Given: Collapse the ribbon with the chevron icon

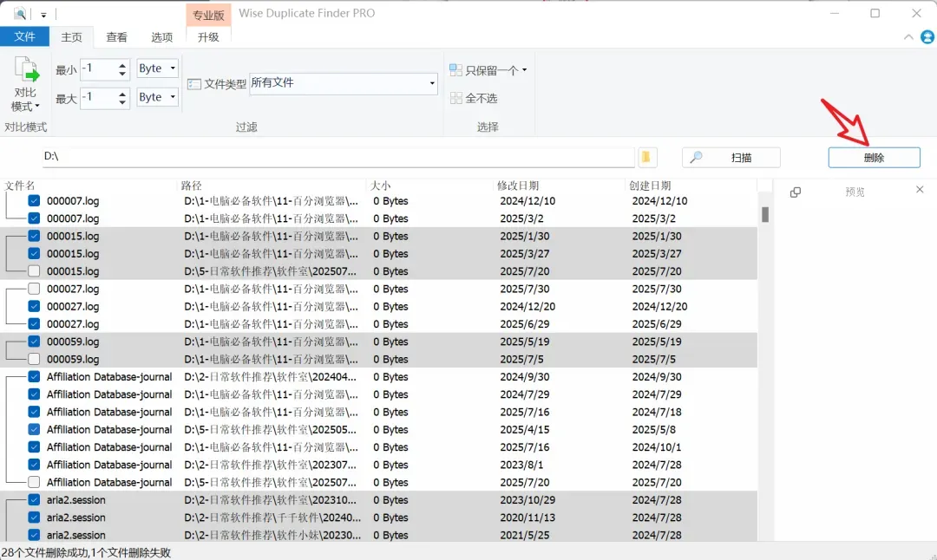Looking at the screenshot, I should [x=908, y=37].
